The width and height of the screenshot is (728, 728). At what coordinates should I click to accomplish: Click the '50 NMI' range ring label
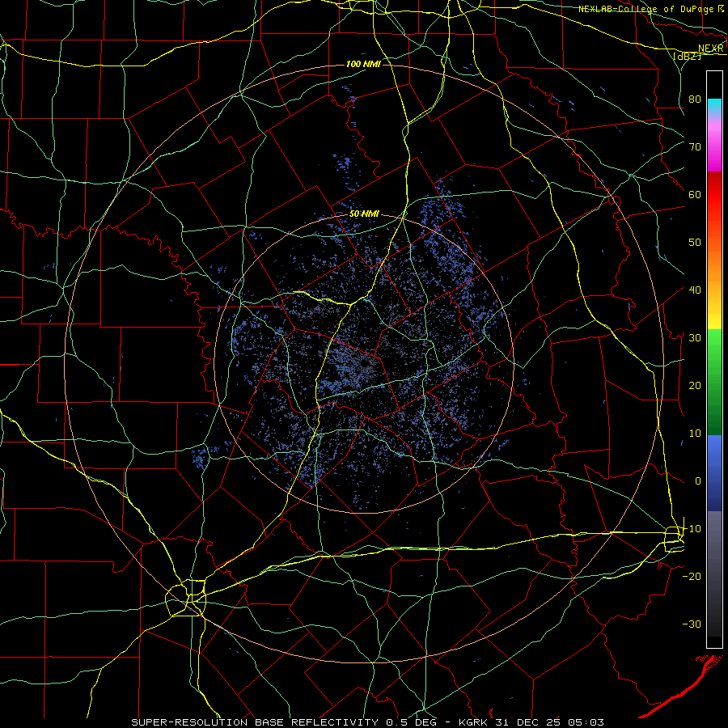point(364,214)
